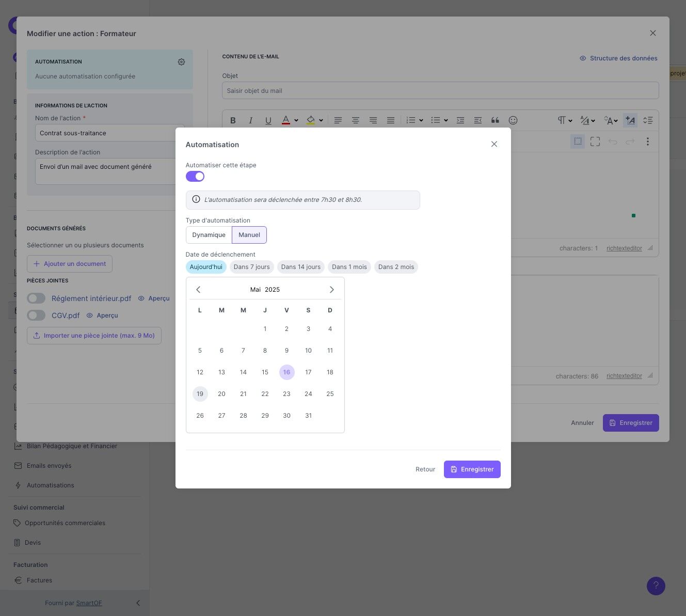Preview Réglement intérieur.pdf via Aperçu

point(154,298)
